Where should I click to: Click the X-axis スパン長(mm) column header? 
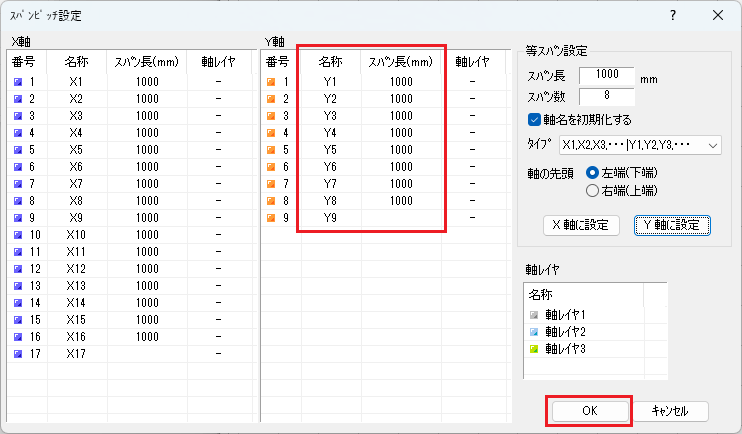[147, 62]
